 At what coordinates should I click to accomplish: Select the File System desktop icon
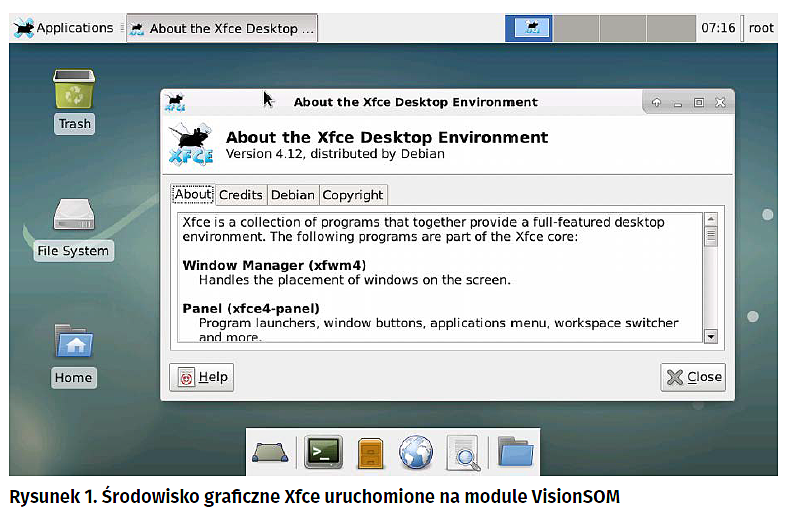click(74, 226)
